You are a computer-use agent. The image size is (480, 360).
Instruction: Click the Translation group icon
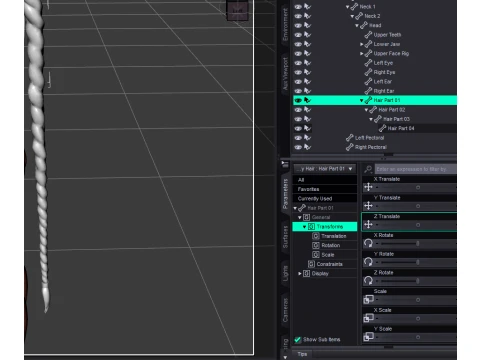[x=316, y=236]
